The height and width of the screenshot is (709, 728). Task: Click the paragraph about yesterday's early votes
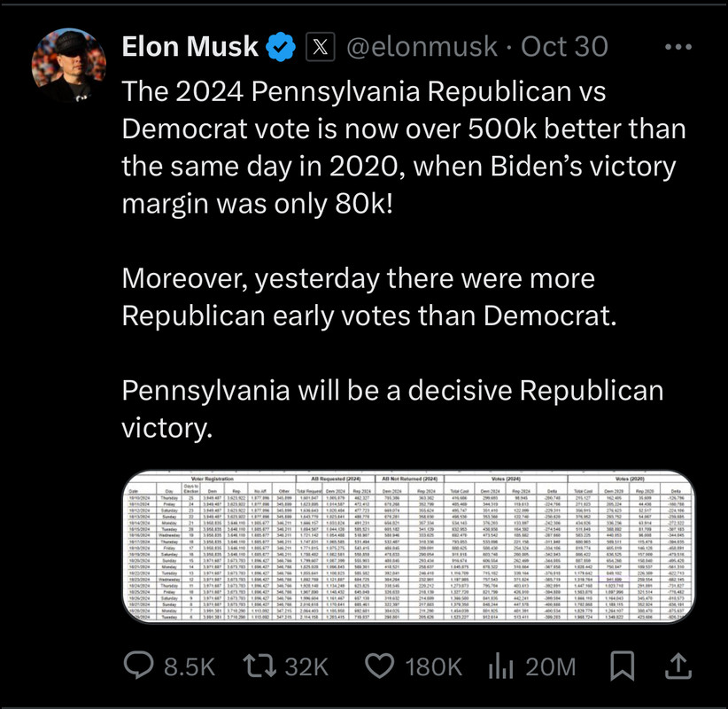coord(369,297)
